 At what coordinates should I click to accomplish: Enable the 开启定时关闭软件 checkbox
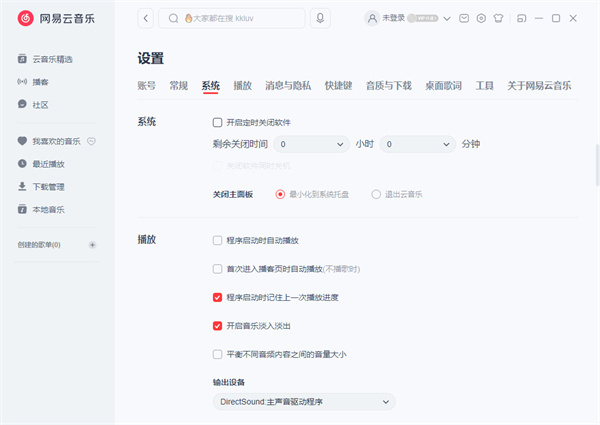[217, 122]
